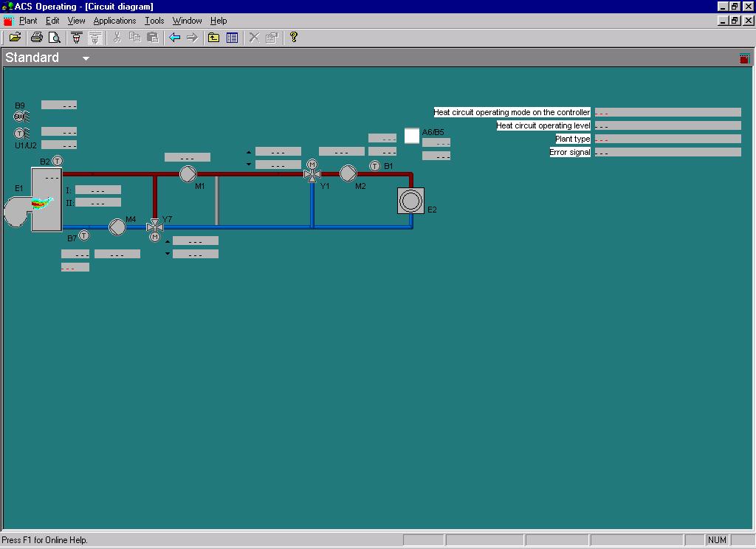The height and width of the screenshot is (549, 756).
Task: Click the Cut scissors icon
Action: [x=117, y=37]
